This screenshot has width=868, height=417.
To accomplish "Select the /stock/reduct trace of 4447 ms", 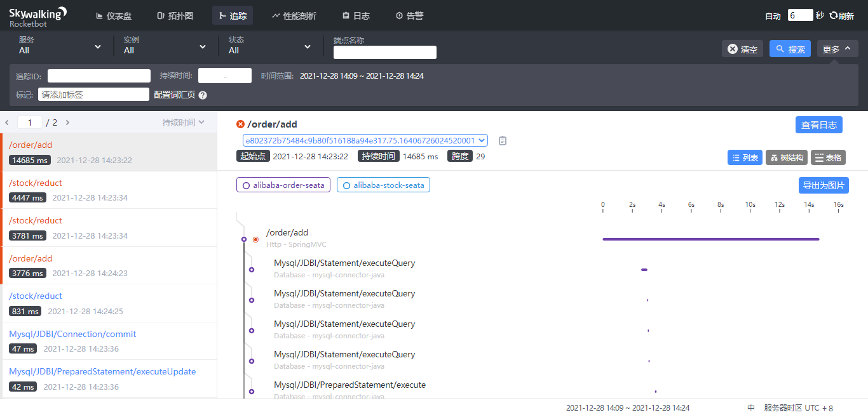I will tap(109, 190).
